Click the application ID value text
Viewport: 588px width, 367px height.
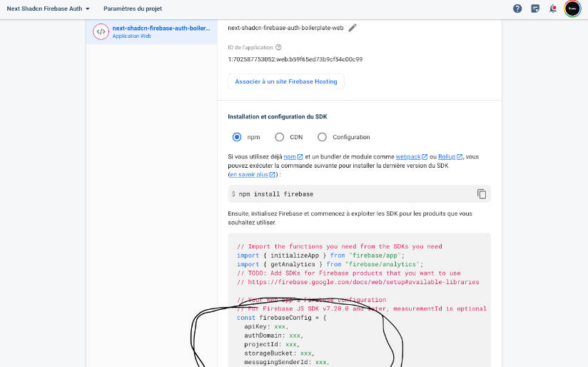click(x=295, y=59)
